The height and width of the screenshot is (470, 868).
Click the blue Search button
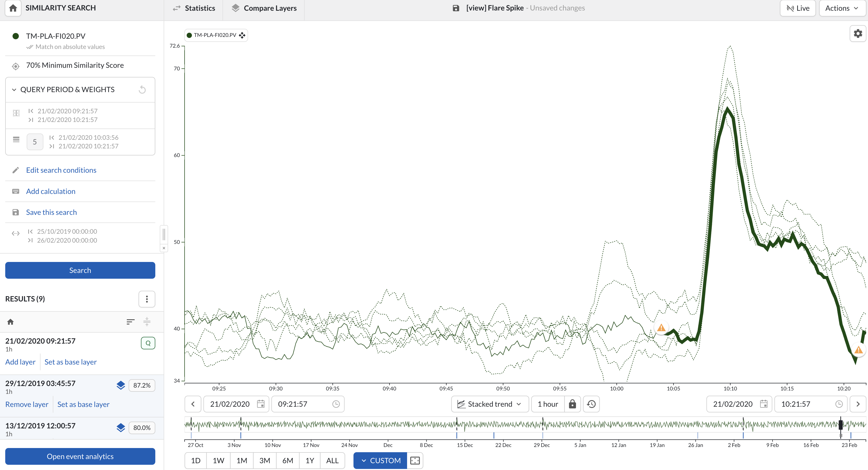80,270
